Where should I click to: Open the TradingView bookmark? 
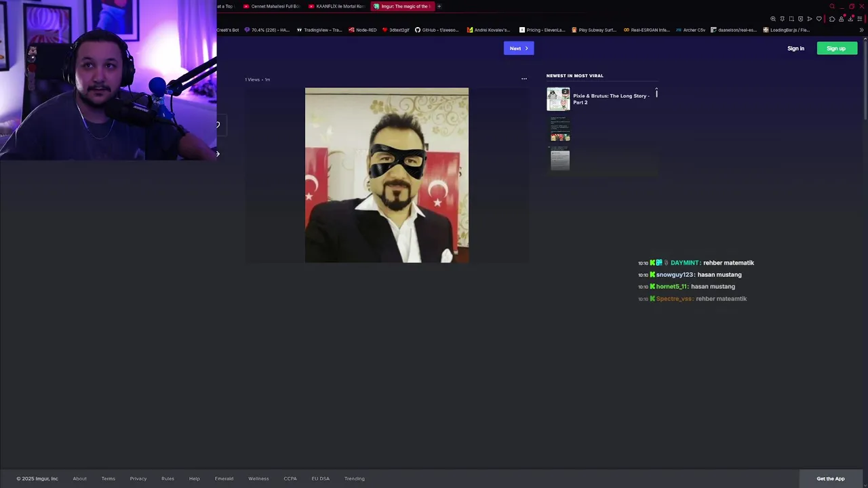click(319, 30)
